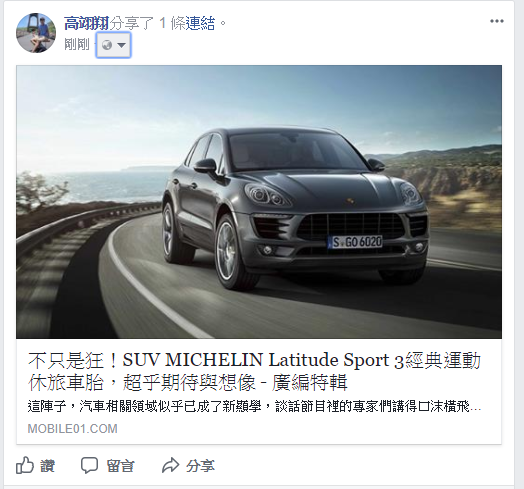This screenshot has height=489, width=524.
Task: Open the 剛剛 post timestamp
Action: tap(77, 44)
